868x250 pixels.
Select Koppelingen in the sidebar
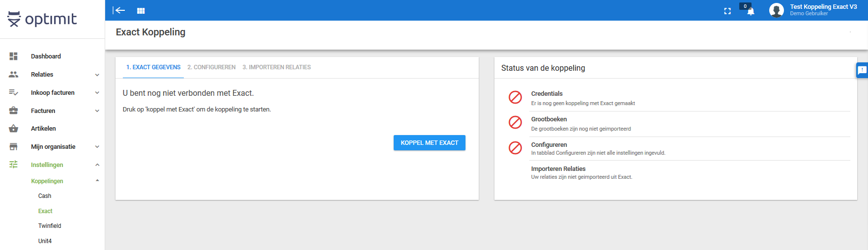47,181
